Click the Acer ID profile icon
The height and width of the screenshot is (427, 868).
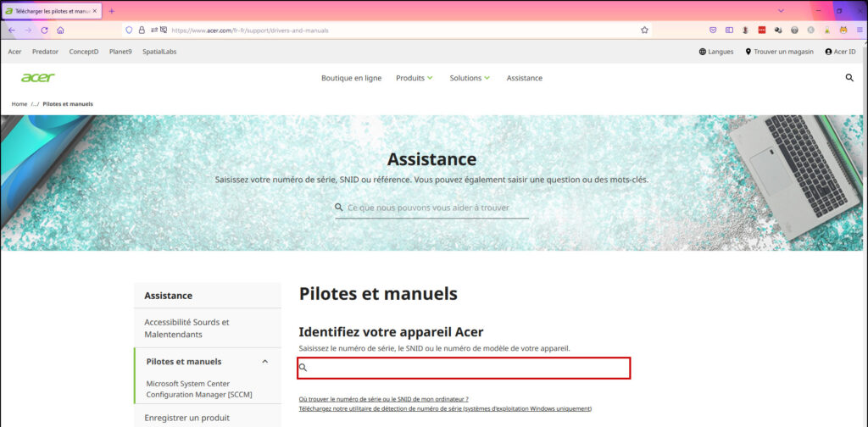[828, 52]
